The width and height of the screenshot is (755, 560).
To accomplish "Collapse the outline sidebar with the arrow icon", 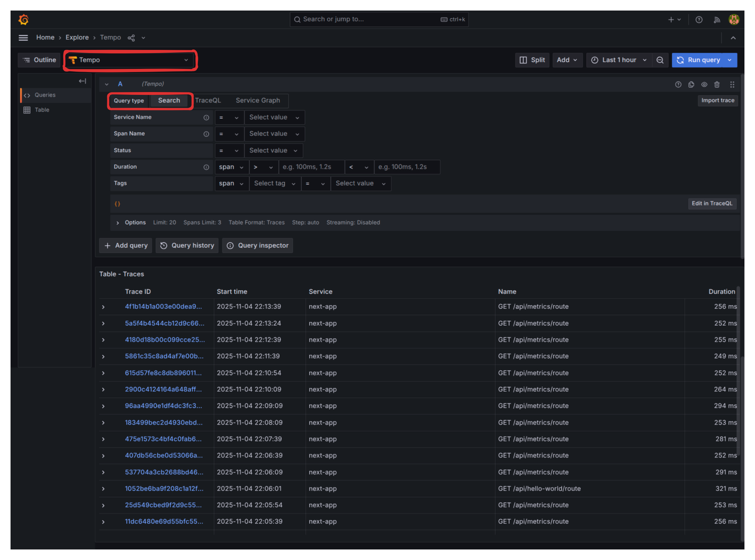I will click(x=82, y=81).
